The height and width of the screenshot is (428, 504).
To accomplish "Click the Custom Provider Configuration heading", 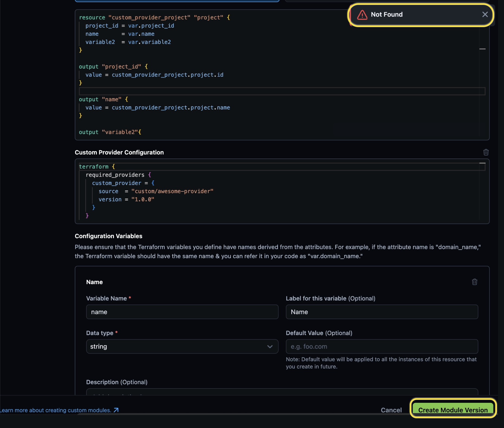I will point(119,152).
